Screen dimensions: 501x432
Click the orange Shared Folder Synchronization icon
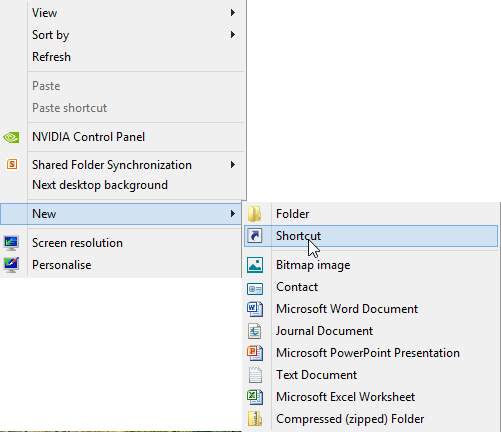pos(12,164)
